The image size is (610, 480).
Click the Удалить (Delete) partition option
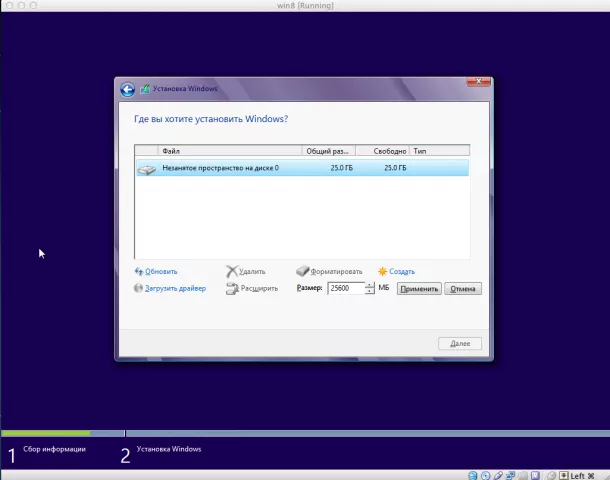pyautogui.click(x=251, y=271)
